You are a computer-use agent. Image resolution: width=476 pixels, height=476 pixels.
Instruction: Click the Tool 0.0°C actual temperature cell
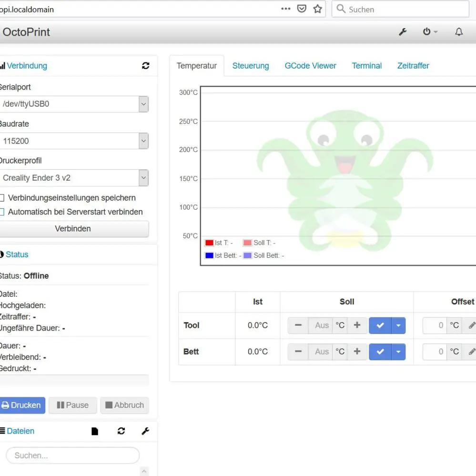click(258, 325)
